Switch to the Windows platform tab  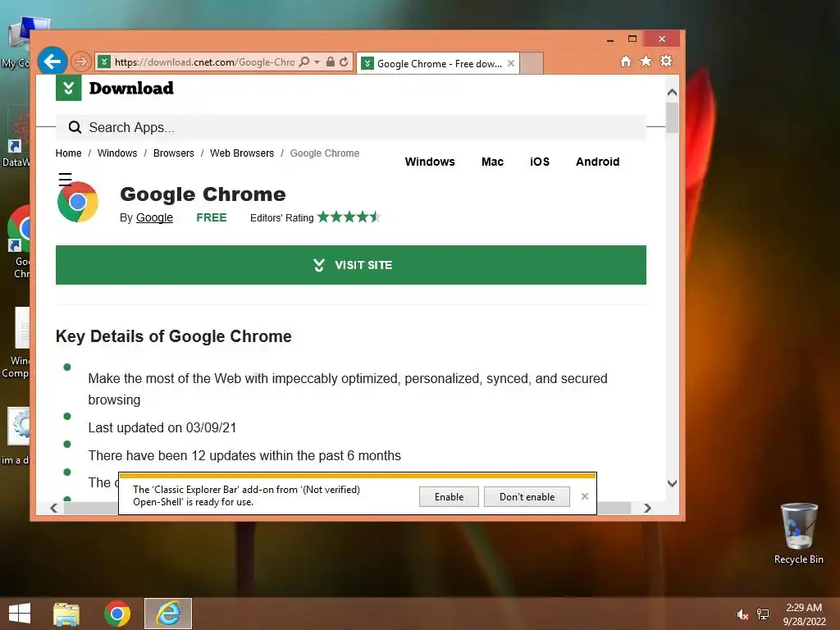430,162
